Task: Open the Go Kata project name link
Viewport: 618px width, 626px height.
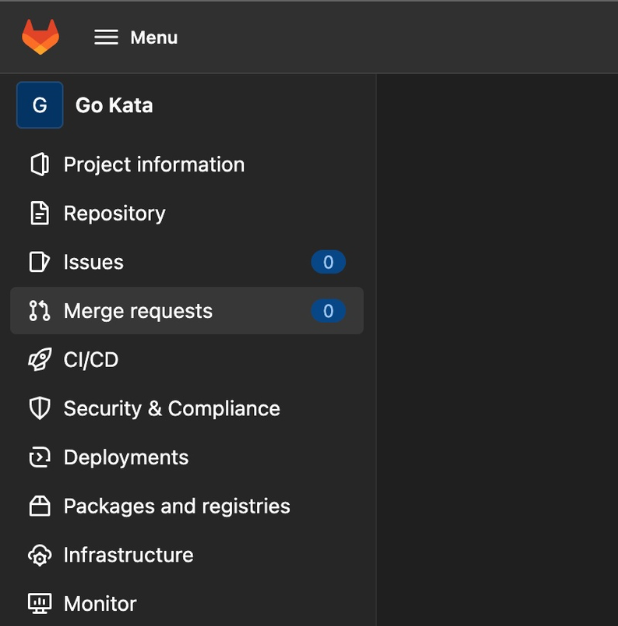Action: 114,105
